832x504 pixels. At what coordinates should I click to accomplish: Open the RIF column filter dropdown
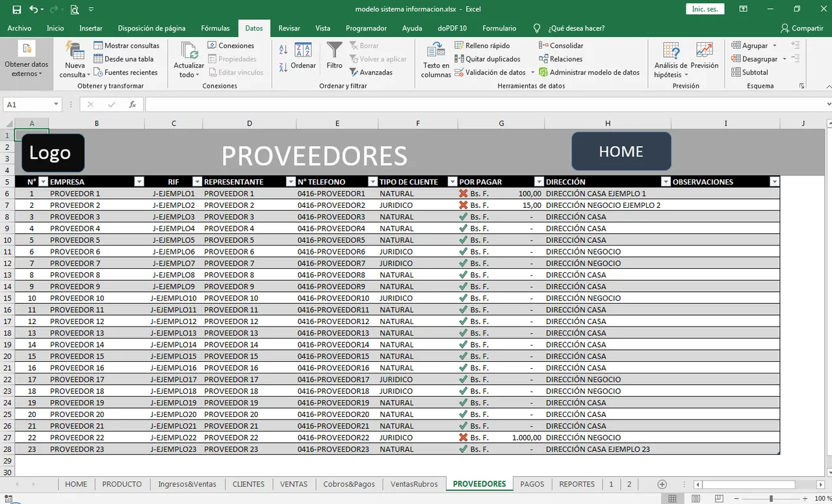point(197,182)
